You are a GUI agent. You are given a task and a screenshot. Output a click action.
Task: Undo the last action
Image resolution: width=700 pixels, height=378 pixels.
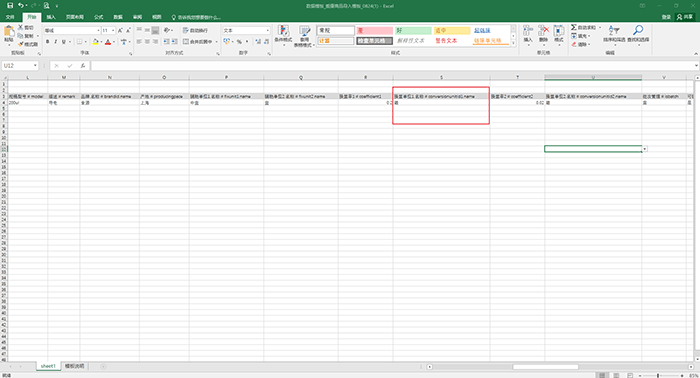[21, 6]
